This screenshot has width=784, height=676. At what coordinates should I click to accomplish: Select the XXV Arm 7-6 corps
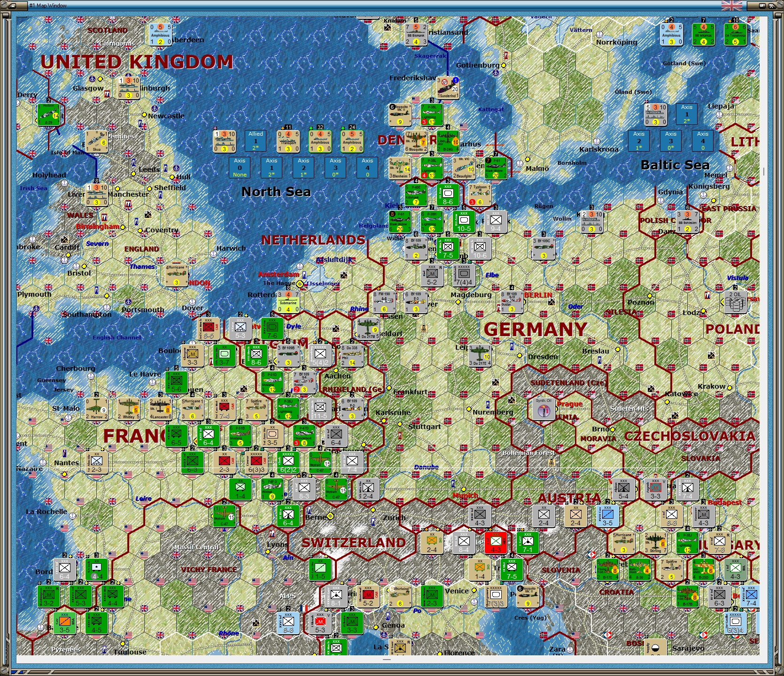coord(272,329)
